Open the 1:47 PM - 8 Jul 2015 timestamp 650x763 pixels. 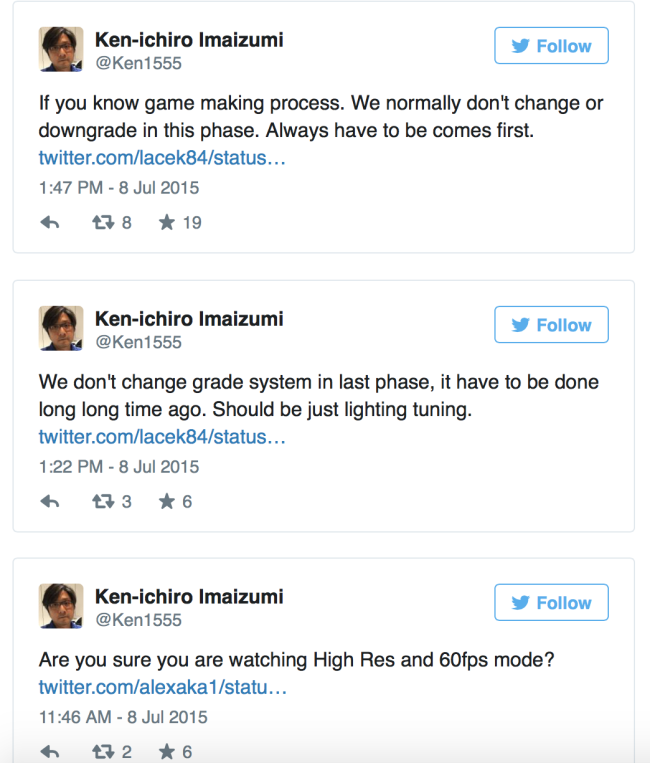(119, 188)
